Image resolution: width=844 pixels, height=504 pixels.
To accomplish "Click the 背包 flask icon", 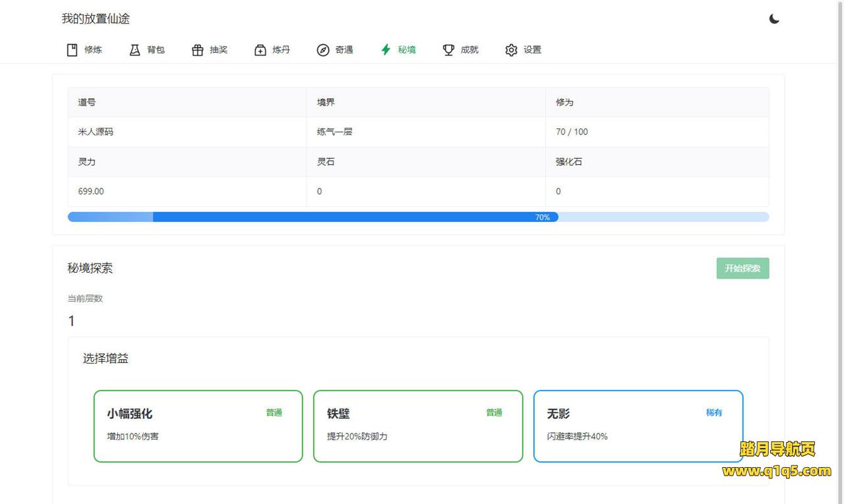I will tap(135, 50).
